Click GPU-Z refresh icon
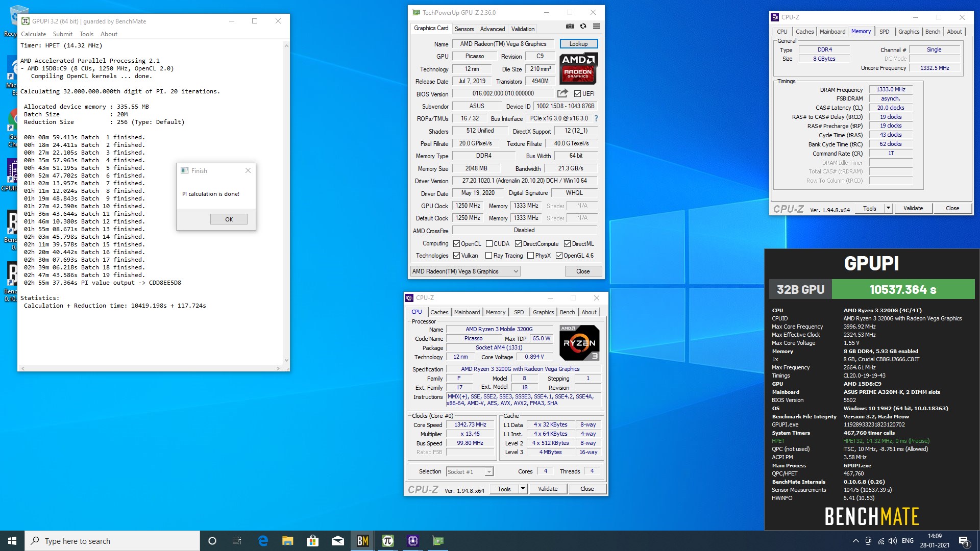Image resolution: width=980 pixels, height=551 pixels. click(x=583, y=26)
